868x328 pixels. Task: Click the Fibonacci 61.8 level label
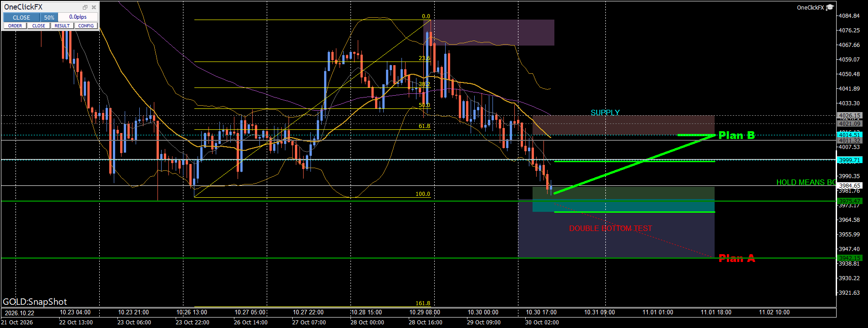(x=424, y=126)
